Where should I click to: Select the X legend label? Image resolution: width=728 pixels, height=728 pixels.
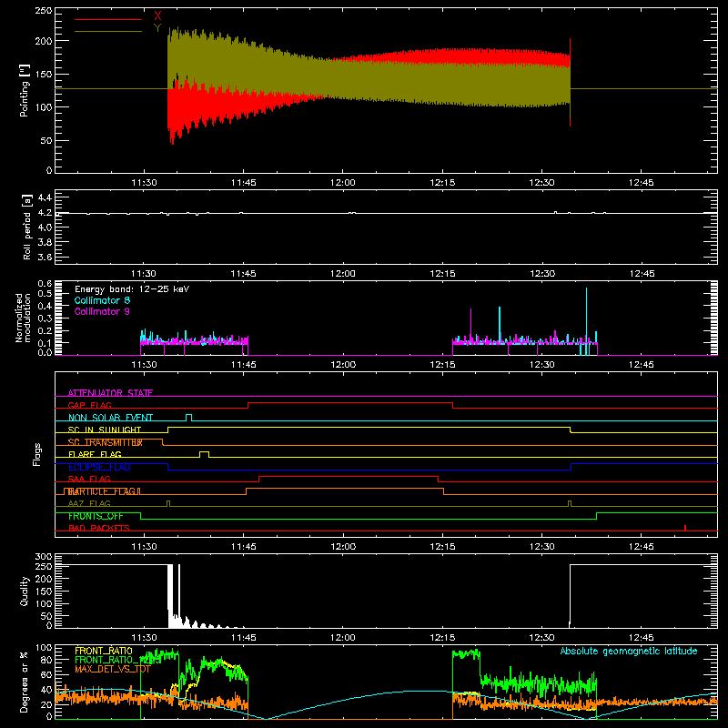point(157,16)
